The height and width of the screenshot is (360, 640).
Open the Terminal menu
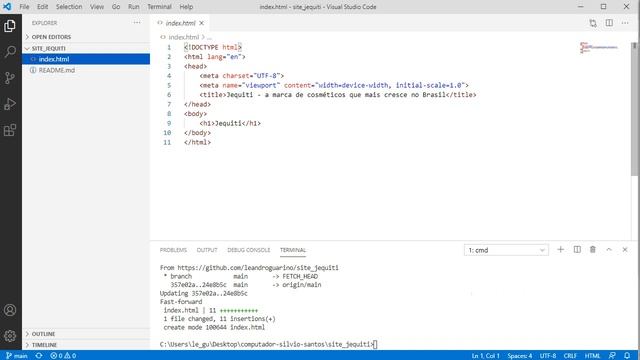click(x=159, y=7)
